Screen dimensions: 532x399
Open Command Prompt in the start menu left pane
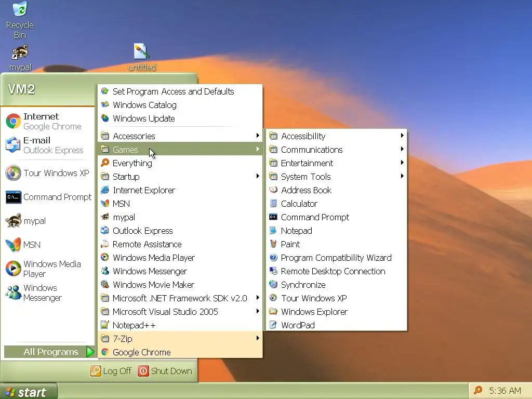tap(47, 197)
